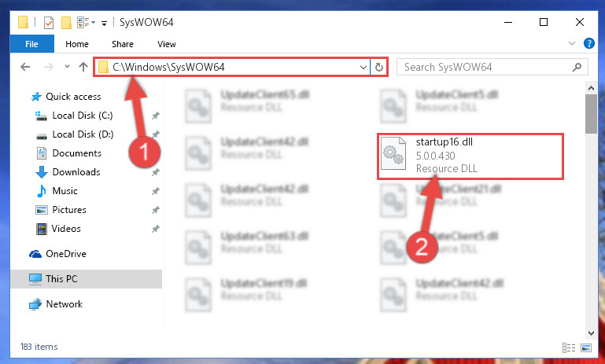Click the New folder quick access icon
This screenshot has height=364, width=605.
click(x=66, y=23)
